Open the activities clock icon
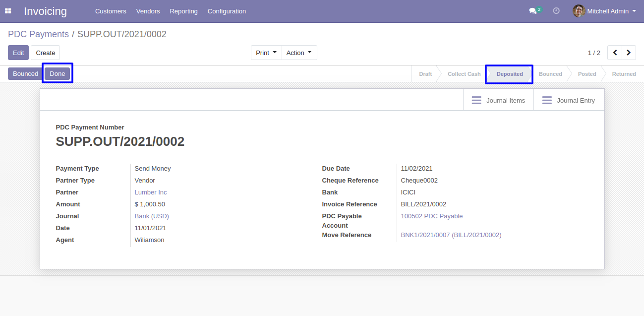The width and height of the screenshot is (644, 316). click(x=556, y=11)
